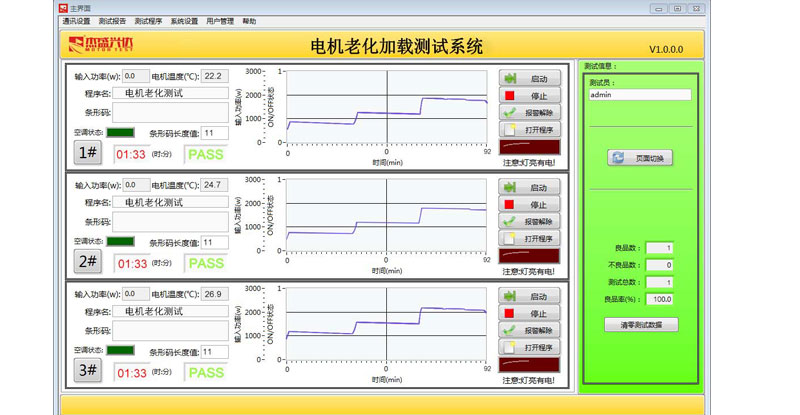Screen dimensions: 800x415
Task: Click 清零测试数据 to reset test data
Action: [x=641, y=325]
